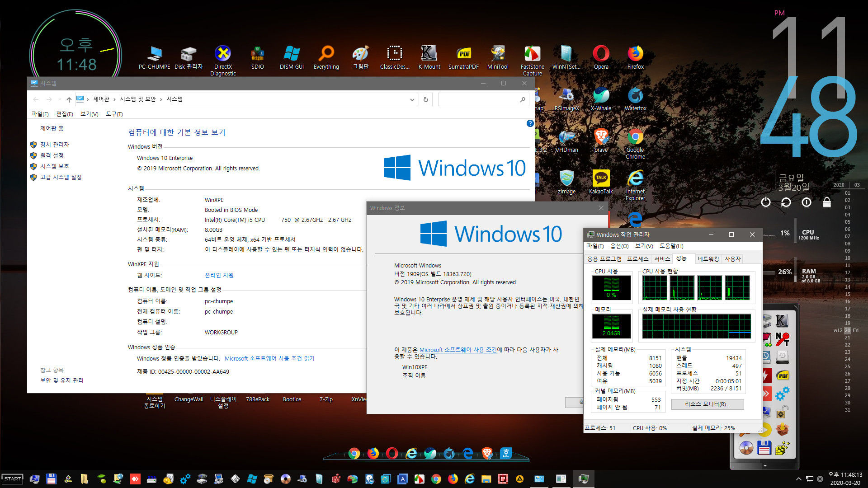Open DirectX Diagnostic shortcut
The height and width of the screenshot is (488, 868).
pyautogui.click(x=223, y=61)
